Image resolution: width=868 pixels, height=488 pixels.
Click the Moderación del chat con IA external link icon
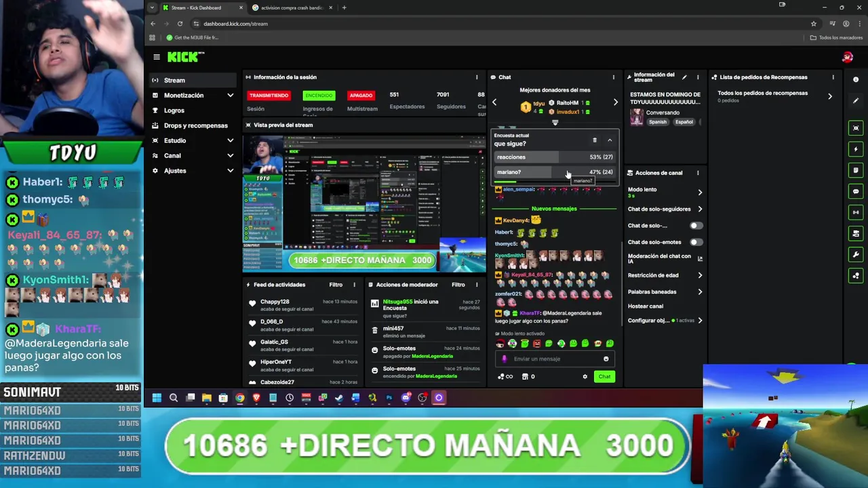click(700, 259)
